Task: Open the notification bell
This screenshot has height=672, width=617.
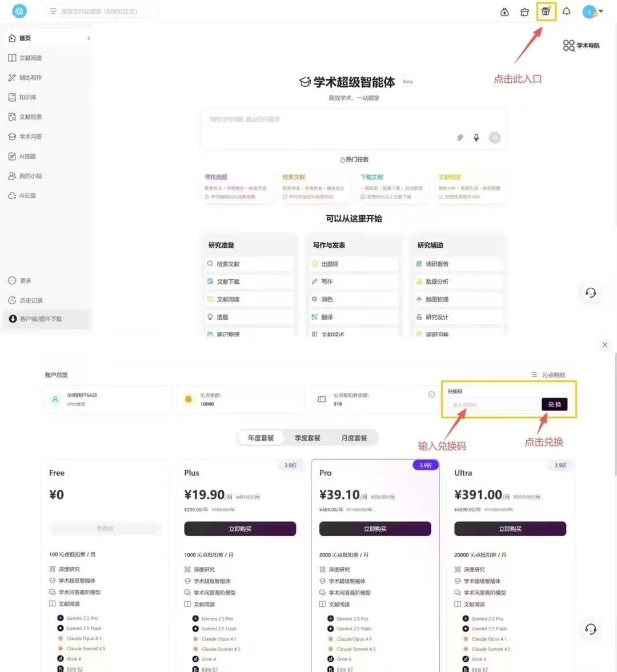Action: tap(566, 11)
